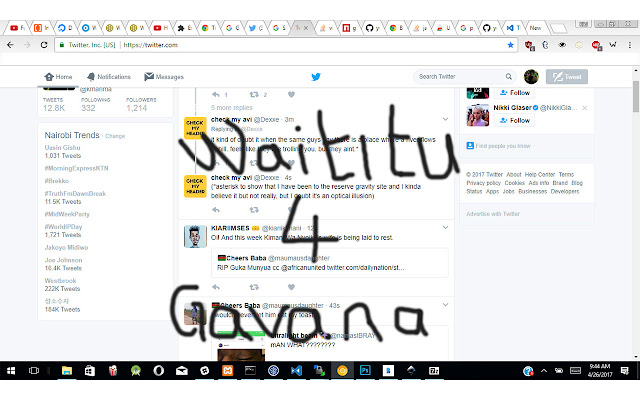Click the address bar showing https://twitter.com
Screen dimensions: 640x400
tap(286, 45)
